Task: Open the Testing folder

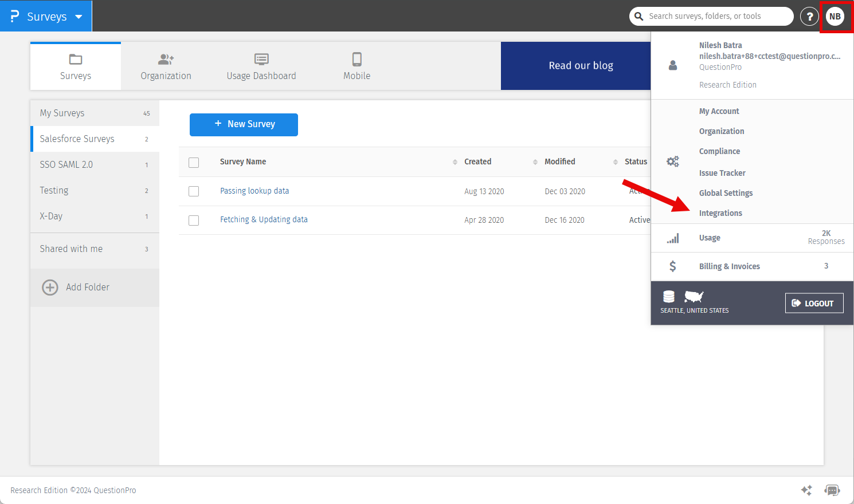Action: pyautogui.click(x=95, y=191)
